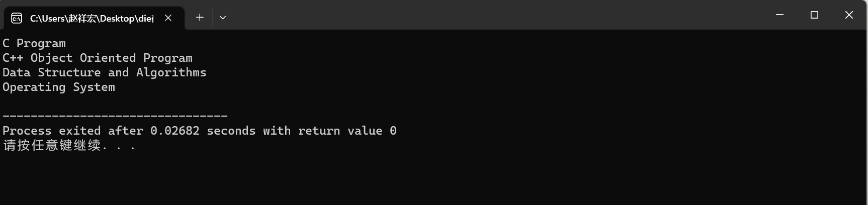The height and width of the screenshot is (205, 868).
Task: Close the current terminal tab
Action: tap(168, 18)
